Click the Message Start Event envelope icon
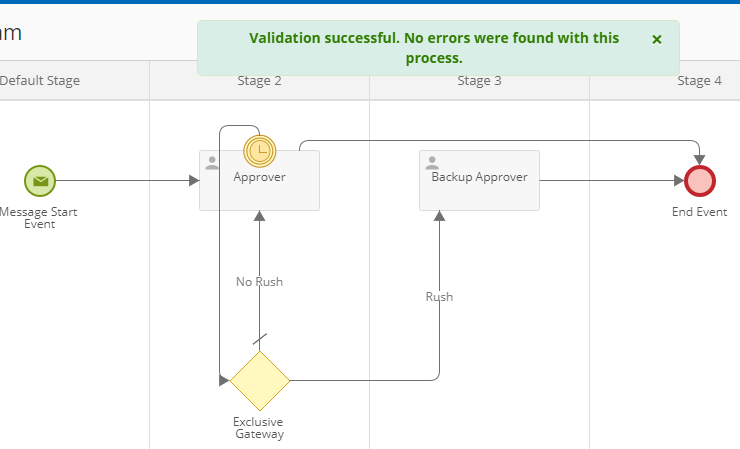740x449 pixels. point(40,181)
